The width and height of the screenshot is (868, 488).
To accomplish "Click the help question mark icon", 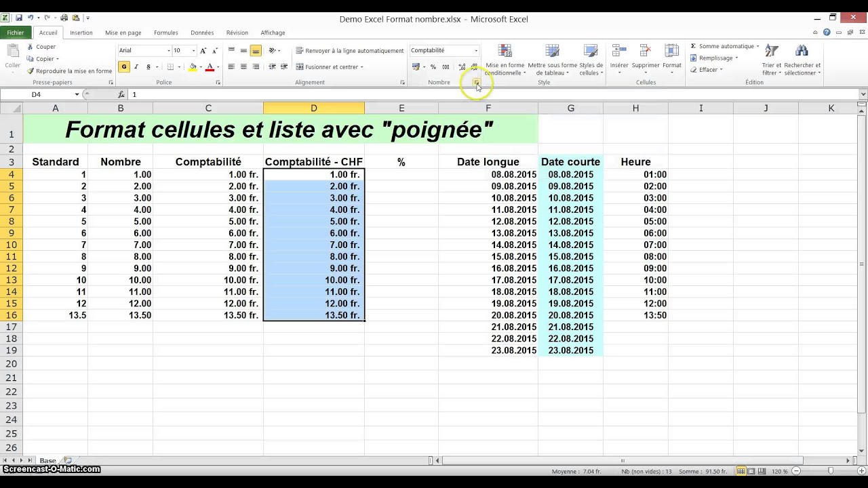I will point(827,33).
